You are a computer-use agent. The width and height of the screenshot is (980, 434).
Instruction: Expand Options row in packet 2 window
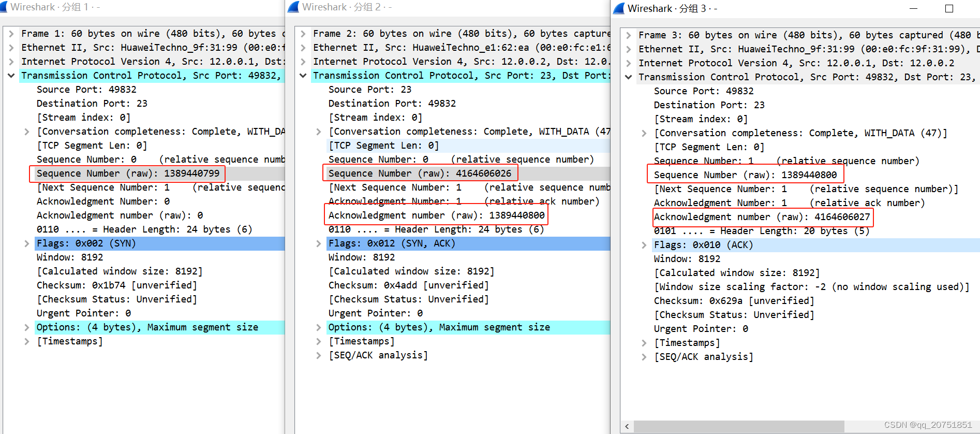319,327
